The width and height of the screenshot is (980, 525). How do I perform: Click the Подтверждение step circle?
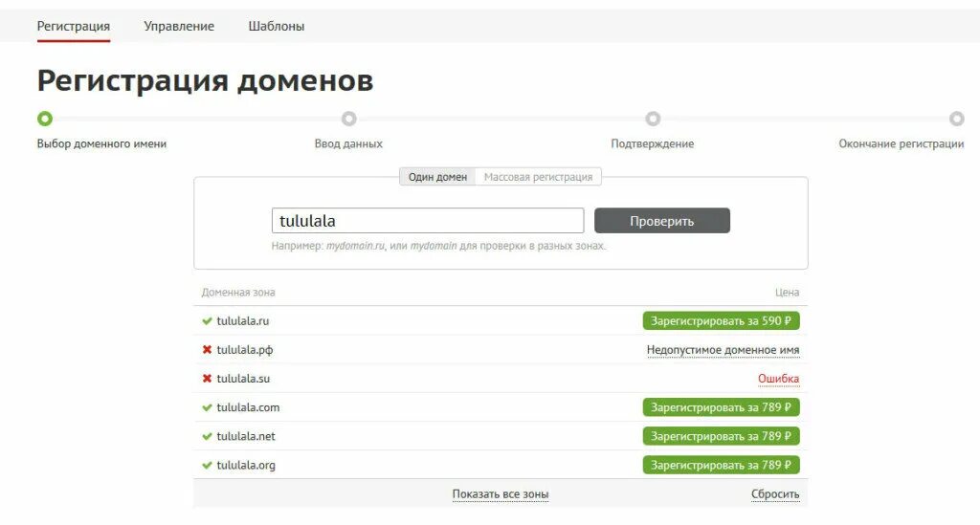[653, 119]
